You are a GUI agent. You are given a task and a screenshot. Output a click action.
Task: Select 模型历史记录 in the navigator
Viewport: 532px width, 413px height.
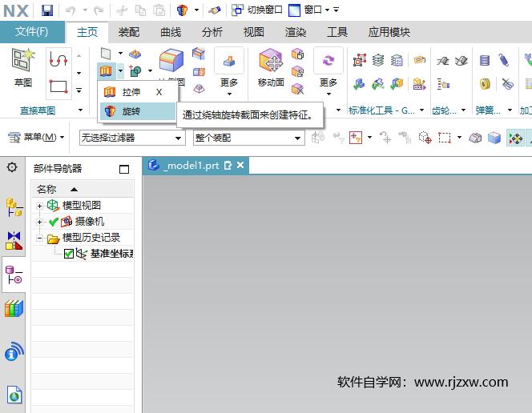click(x=91, y=238)
